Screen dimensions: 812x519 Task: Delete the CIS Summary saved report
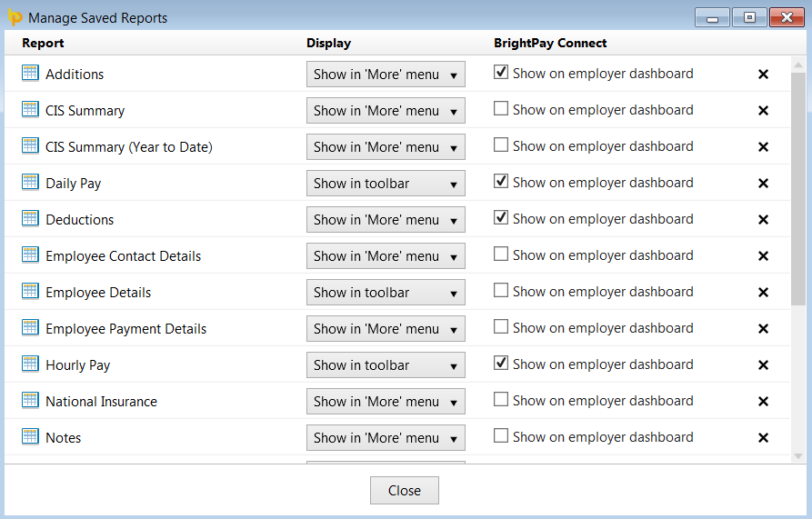pos(763,110)
